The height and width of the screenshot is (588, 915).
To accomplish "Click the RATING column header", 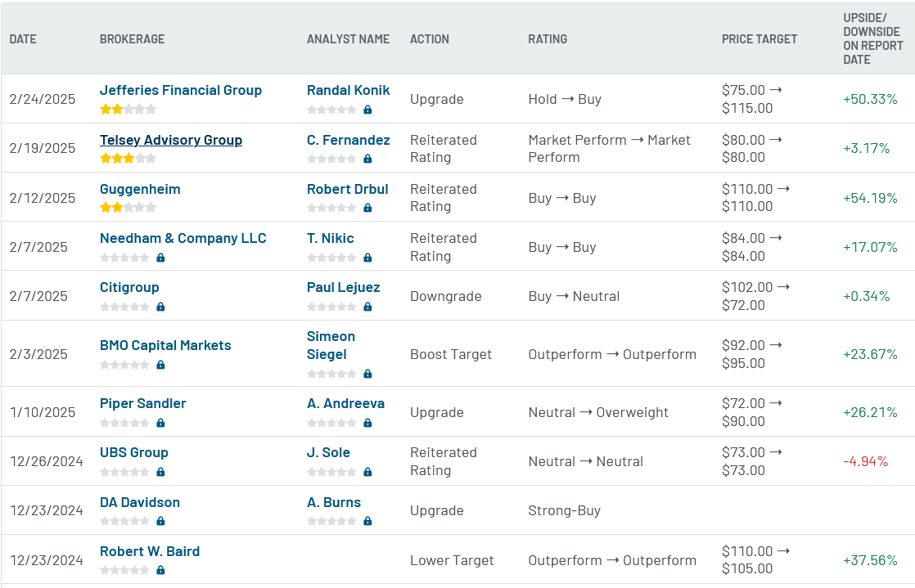I will 548,39.
